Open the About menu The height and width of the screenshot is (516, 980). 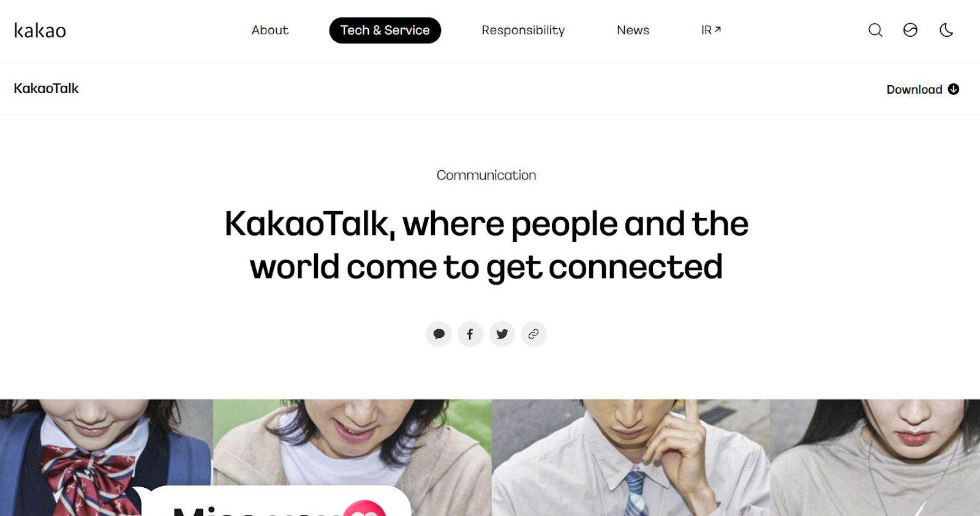click(270, 30)
